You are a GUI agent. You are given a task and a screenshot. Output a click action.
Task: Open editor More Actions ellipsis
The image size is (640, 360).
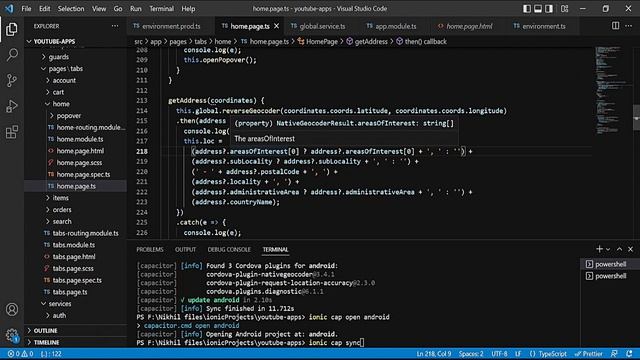[x=629, y=26]
